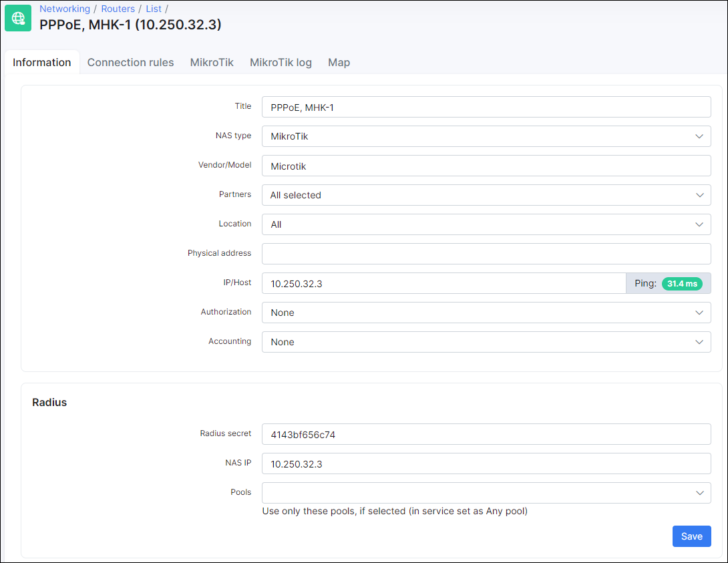The image size is (728, 563).
Task: Open the List breadcrumb link
Action: [x=153, y=9]
